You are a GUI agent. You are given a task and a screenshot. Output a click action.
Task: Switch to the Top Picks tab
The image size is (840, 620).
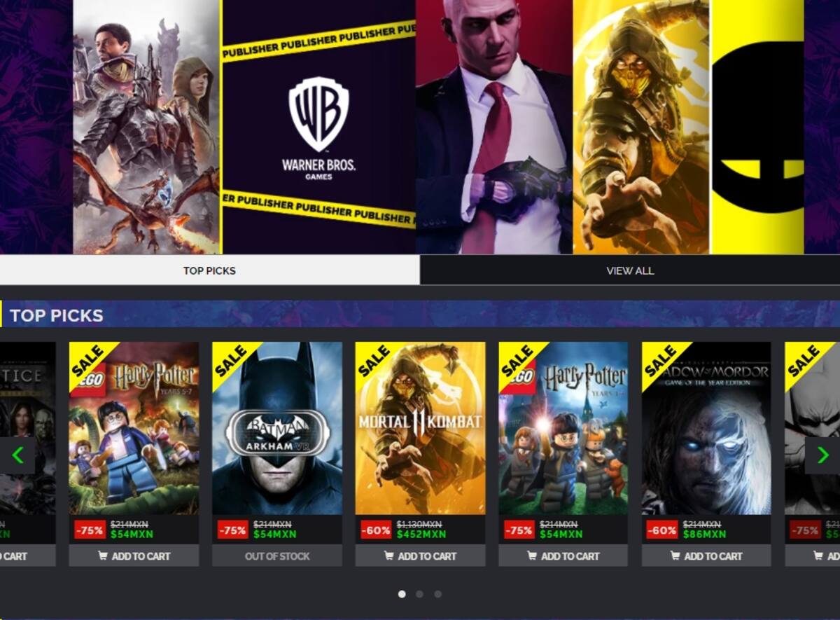[209, 270]
